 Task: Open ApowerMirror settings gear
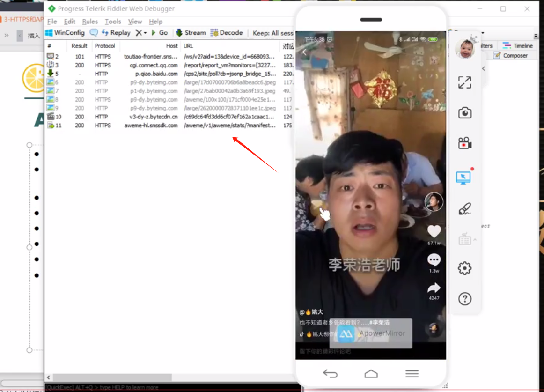464,268
